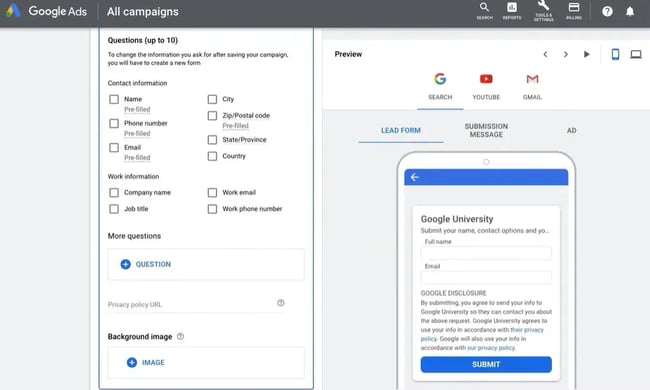Check the Name checkbox
The width and height of the screenshot is (650, 390).
114,99
